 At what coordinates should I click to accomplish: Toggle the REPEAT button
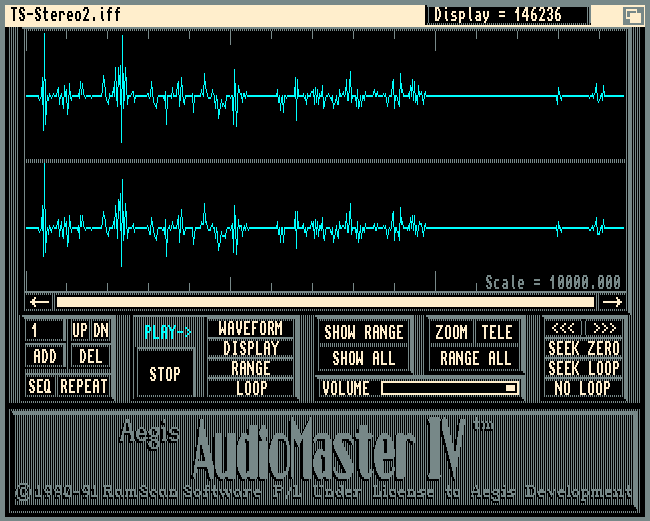pyautogui.click(x=84, y=386)
